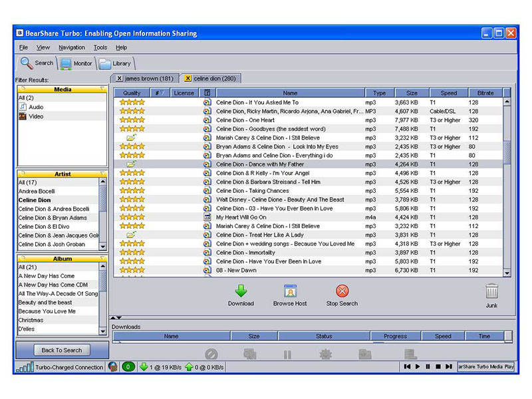Click the results list vertical scrollbar thumb

(x=507, y=152)
